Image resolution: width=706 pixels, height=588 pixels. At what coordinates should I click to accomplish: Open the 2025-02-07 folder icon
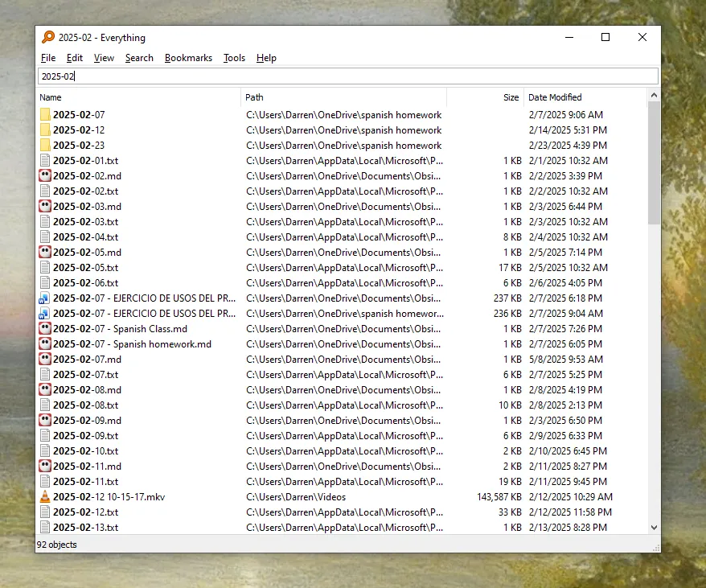click(x=45, y=114)
